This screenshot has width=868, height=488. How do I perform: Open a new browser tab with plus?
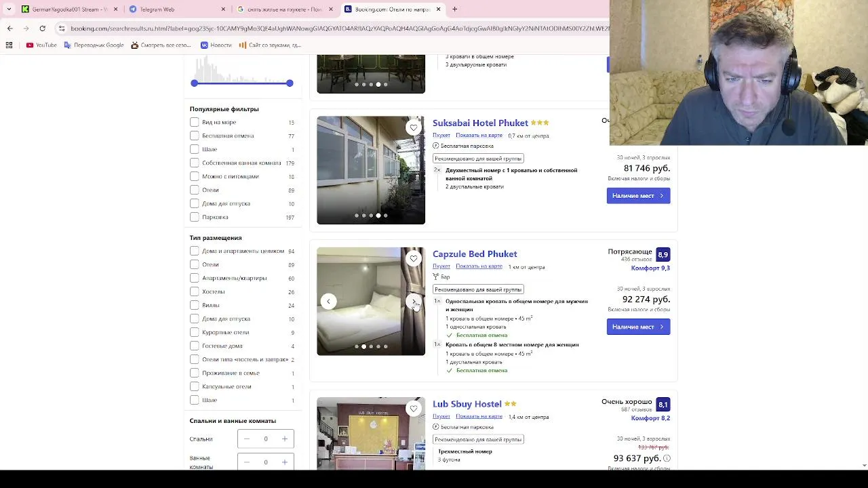(x=455, y=9)
